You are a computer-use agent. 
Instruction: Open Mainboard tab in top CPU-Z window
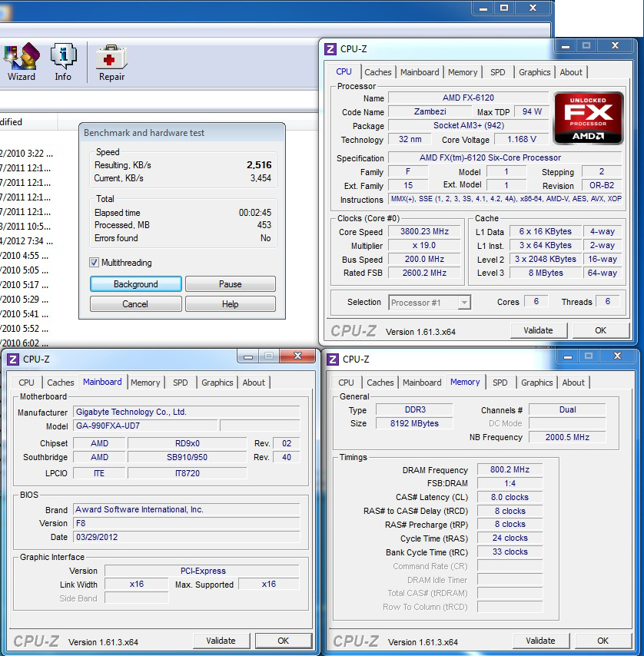[x=420, y=72]
